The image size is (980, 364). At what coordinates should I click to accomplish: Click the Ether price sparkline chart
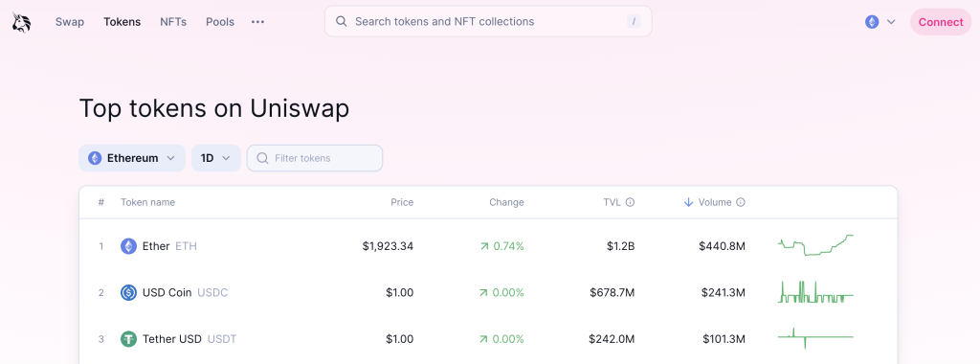pos(815,245)
